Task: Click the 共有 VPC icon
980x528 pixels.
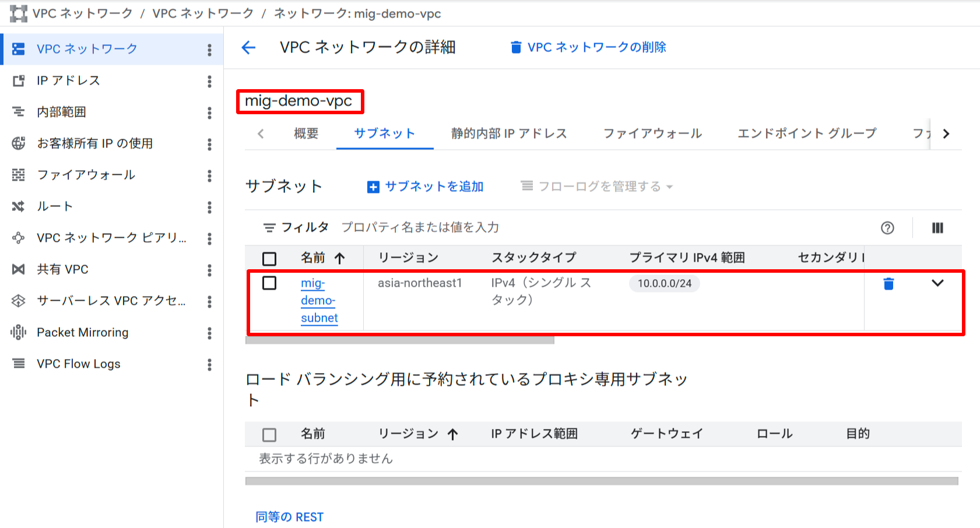Action: 19,269
